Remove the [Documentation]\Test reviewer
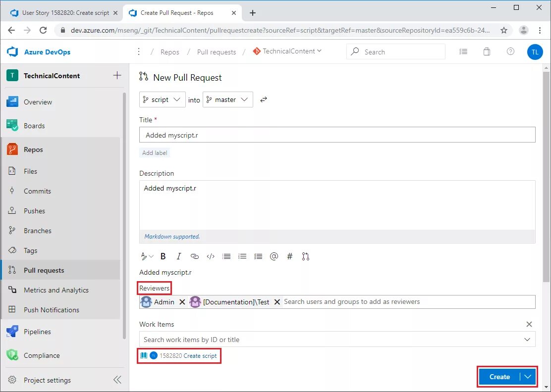The width and height of the screenshot is (551, 392). tap(277, 302)
